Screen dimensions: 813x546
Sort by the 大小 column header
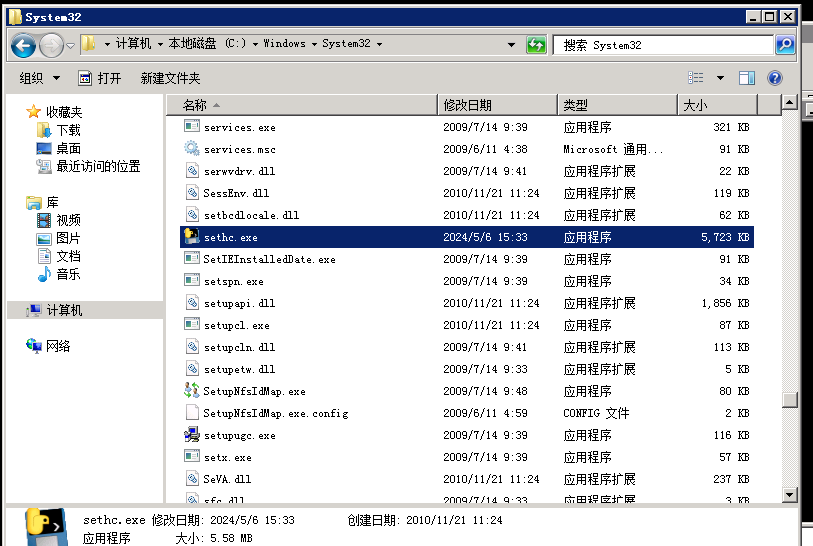718,105
